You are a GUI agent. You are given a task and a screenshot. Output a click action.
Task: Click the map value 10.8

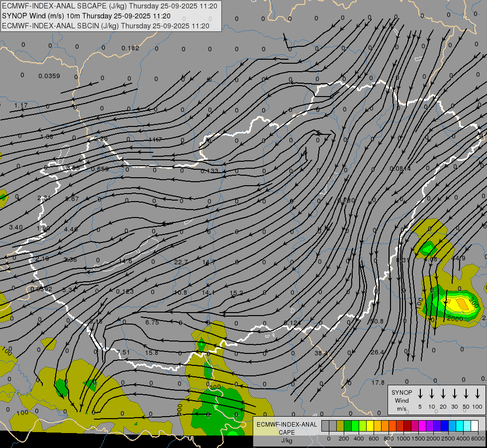click(x=181, y=293)
